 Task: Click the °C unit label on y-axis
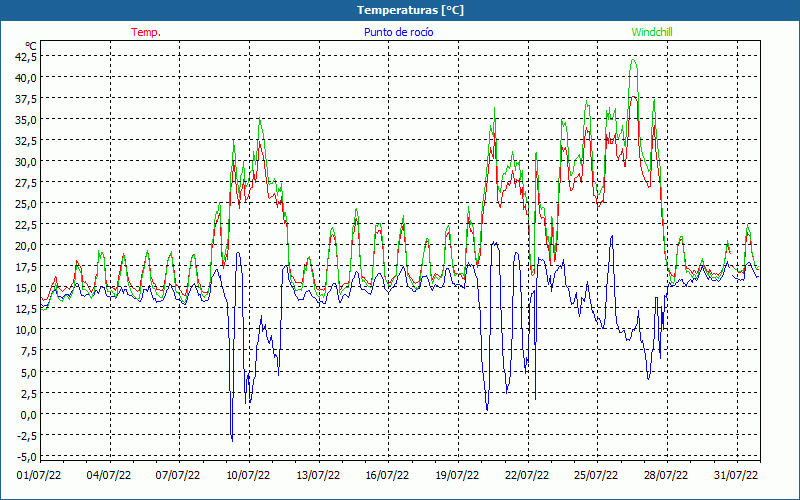click(31, 46)
